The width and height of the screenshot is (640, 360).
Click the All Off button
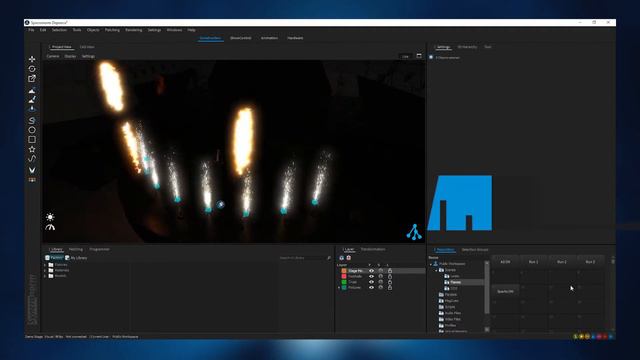[x=505, y=262]
